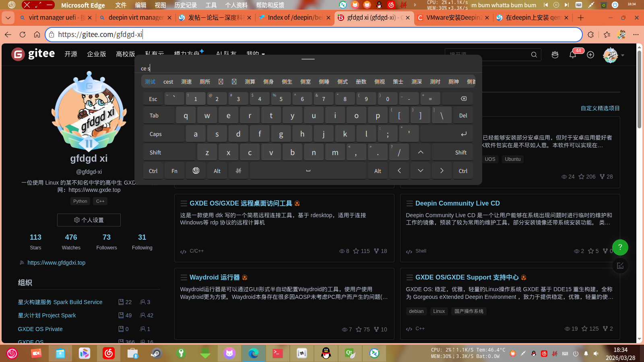Open the Deepin Community Live CD project
644x362 pixels.
click(458, 204)
